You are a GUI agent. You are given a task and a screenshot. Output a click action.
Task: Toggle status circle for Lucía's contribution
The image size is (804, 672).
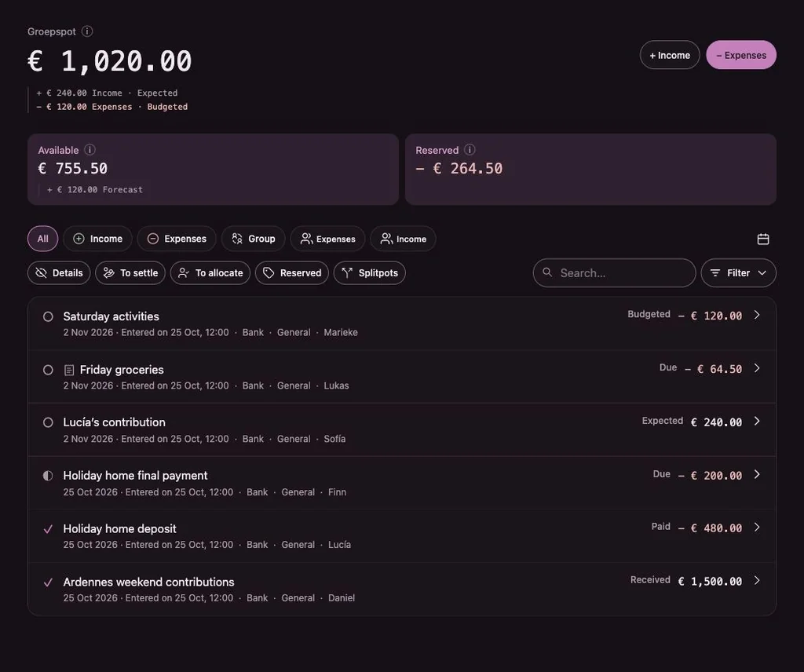tap(48, 422)
